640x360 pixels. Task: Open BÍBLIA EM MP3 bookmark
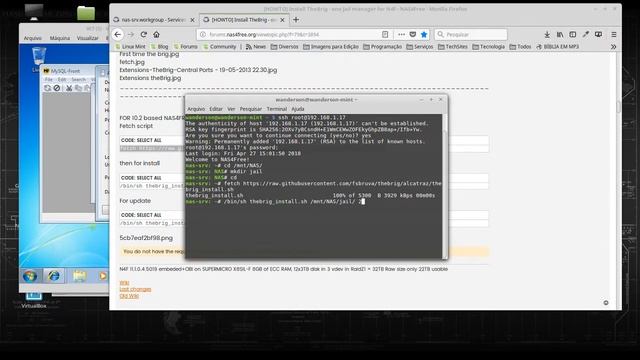tap(558, 47)
